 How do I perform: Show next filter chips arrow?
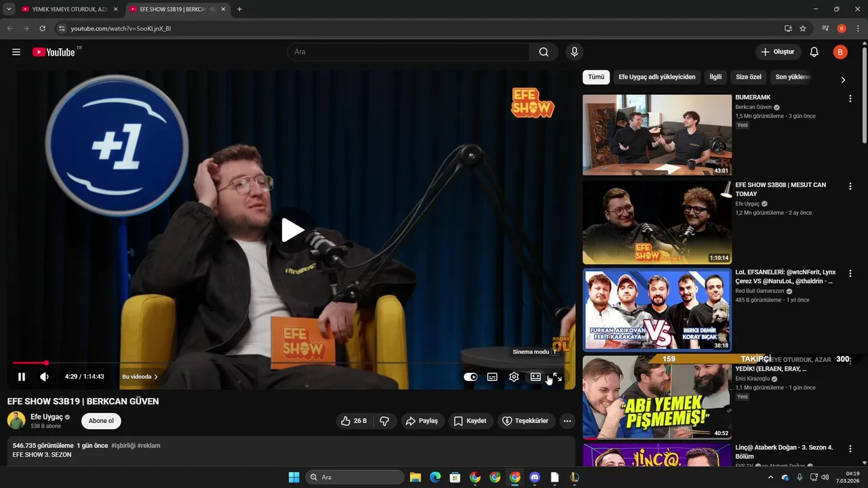pos(843,79)
